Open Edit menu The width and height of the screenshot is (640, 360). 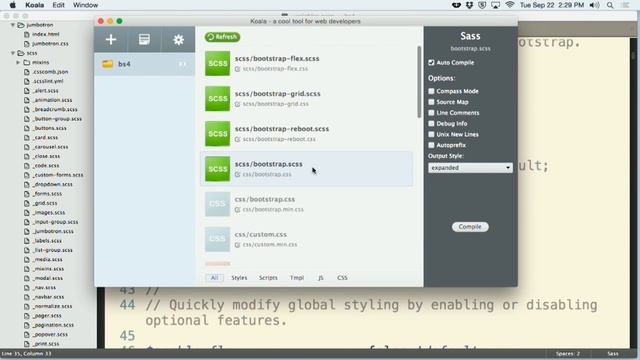click(58, 5)
